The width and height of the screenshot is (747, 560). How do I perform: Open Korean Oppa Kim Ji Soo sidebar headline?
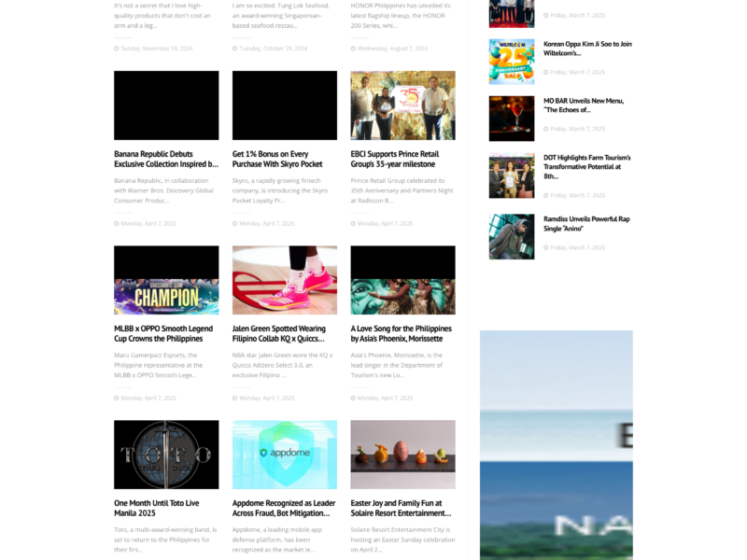587,49
